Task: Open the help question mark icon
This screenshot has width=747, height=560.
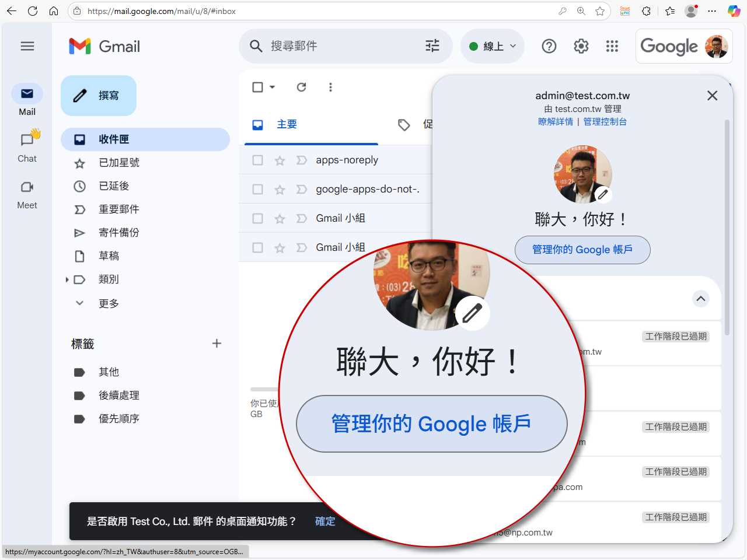Action: [549, 46]
